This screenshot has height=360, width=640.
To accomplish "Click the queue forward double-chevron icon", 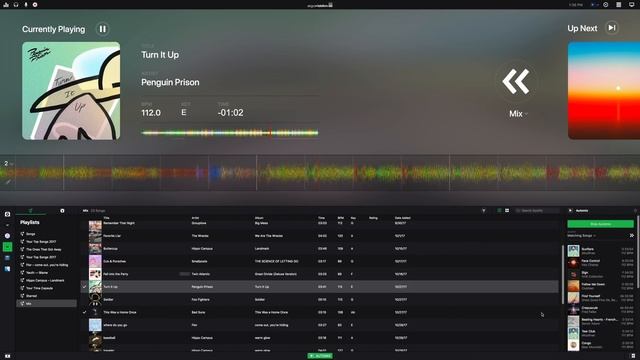I will (631, 236).
